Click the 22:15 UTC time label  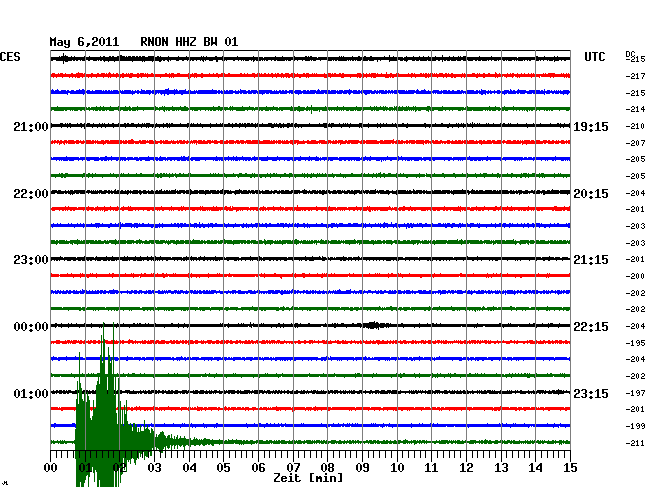(x=591, y=327)
